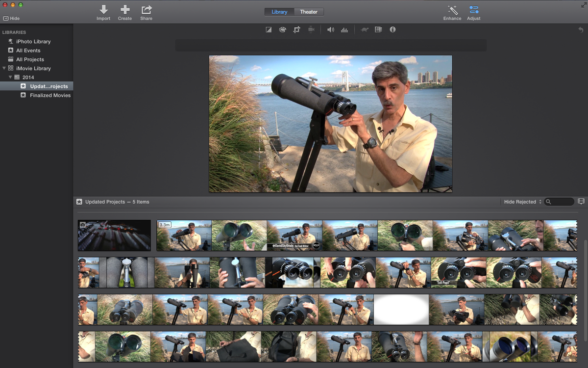Click the Import button
Image resolution: width=588 pixels, height=368 pixels.
coord(103,12)
